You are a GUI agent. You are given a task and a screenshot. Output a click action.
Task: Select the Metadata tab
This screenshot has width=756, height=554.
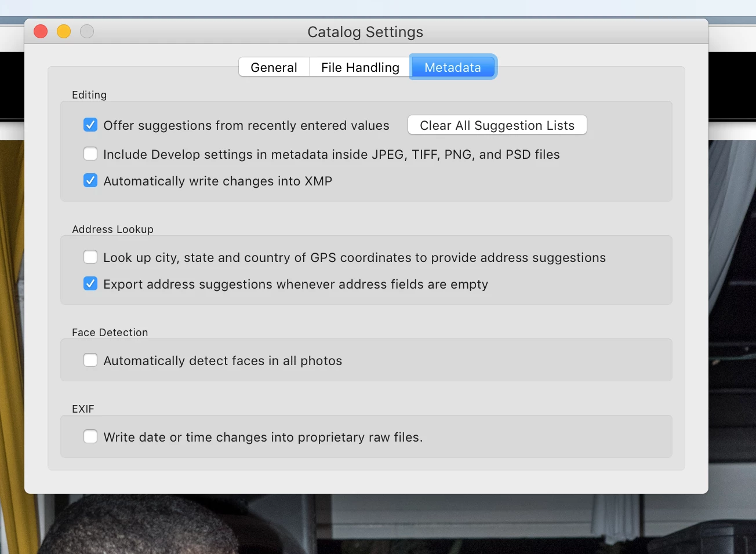pyautogui.click(x=453, y=67)
